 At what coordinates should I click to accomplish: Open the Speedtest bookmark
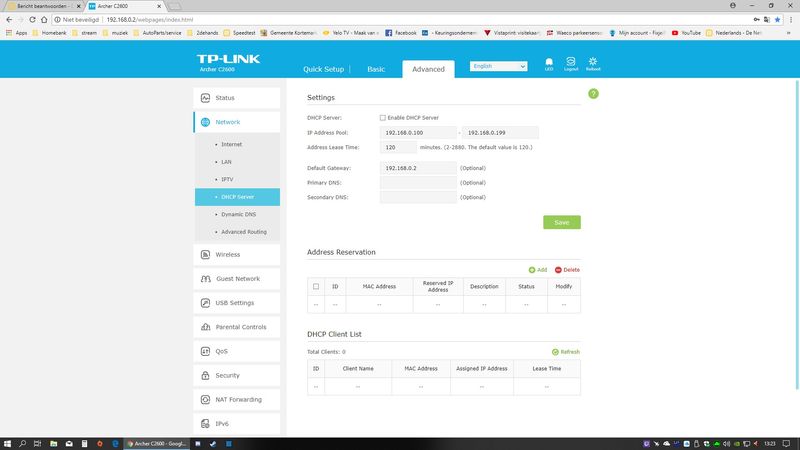pyautogui.click(x=239, y=33)
